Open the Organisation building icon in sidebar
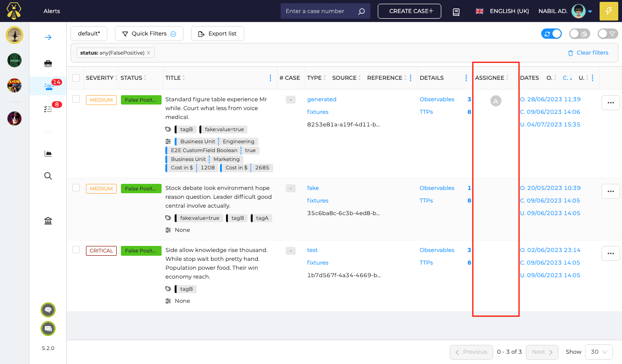 pyautogui.click(x=48, y=221)
